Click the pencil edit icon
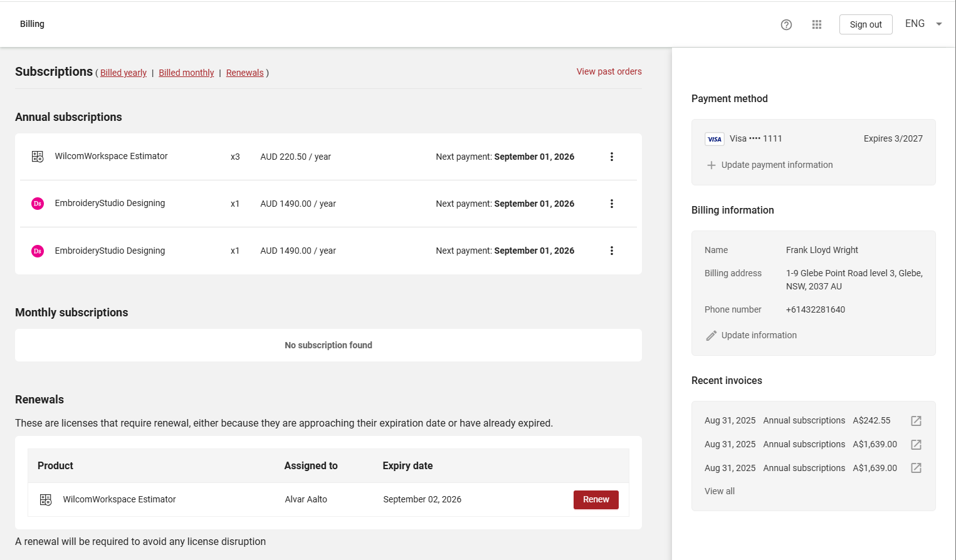956x560 pixels. click(712, 336)
